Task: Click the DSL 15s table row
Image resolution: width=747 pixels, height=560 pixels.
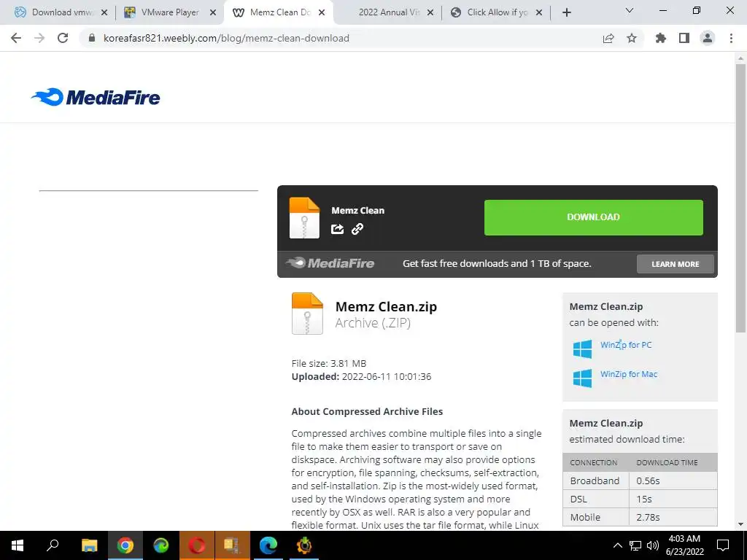Action: pyautogui.click(x=640, y=499)
